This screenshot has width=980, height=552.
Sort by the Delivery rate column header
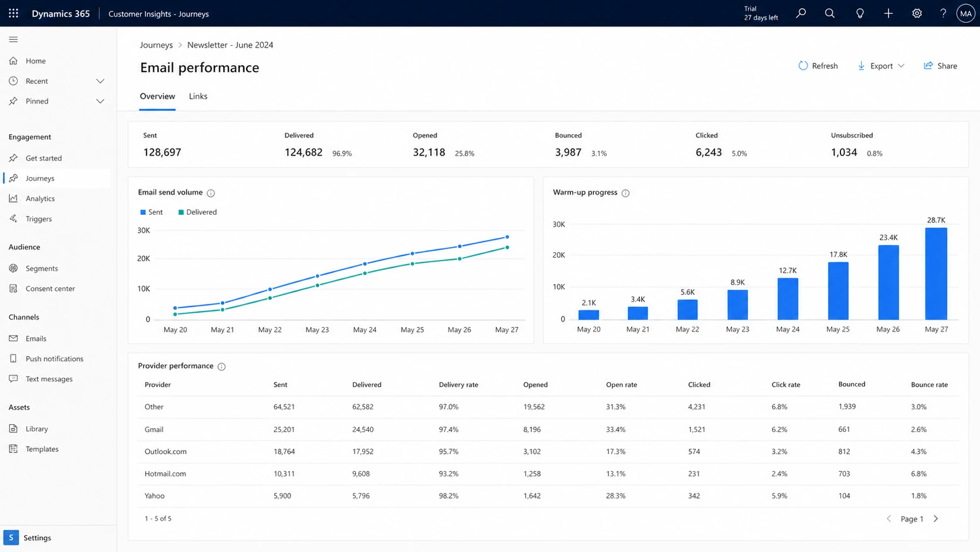[458, 385]
